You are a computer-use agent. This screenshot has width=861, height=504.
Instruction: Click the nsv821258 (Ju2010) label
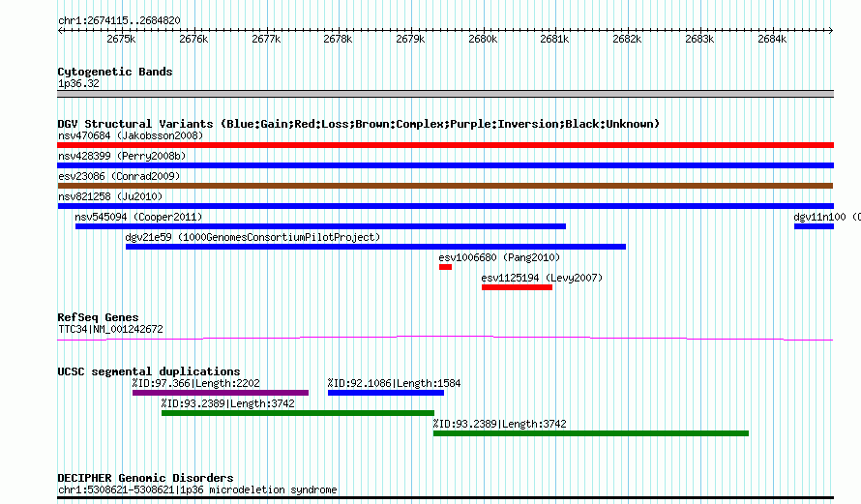[x=110, y=196]
